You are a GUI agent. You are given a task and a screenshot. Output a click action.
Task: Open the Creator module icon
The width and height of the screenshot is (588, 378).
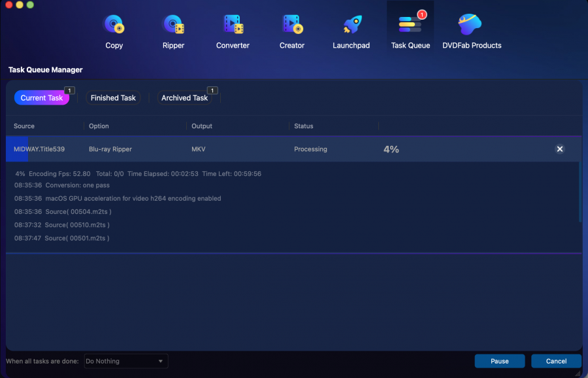[292, 26]
